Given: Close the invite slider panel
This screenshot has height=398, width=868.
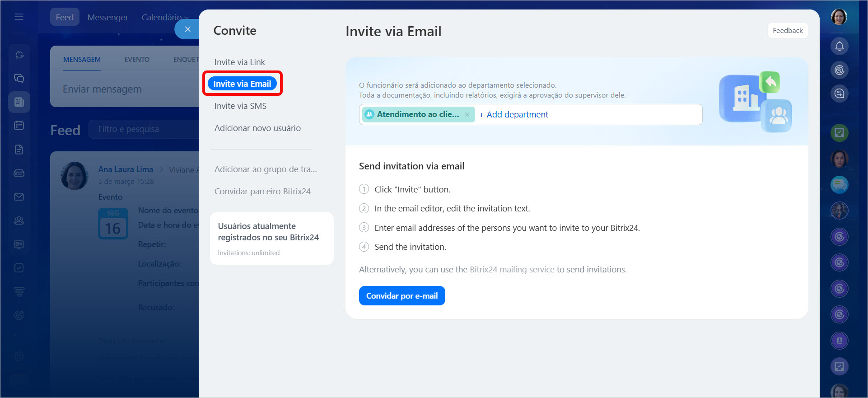Looking at the screenshot, I should tap(187, 29).
